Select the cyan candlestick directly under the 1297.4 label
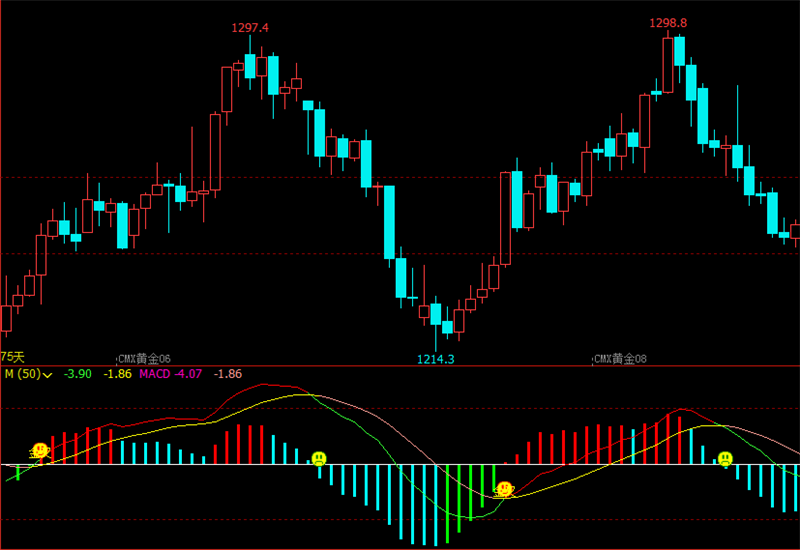The height and width of the screenshot is (550, 800). 250,63
